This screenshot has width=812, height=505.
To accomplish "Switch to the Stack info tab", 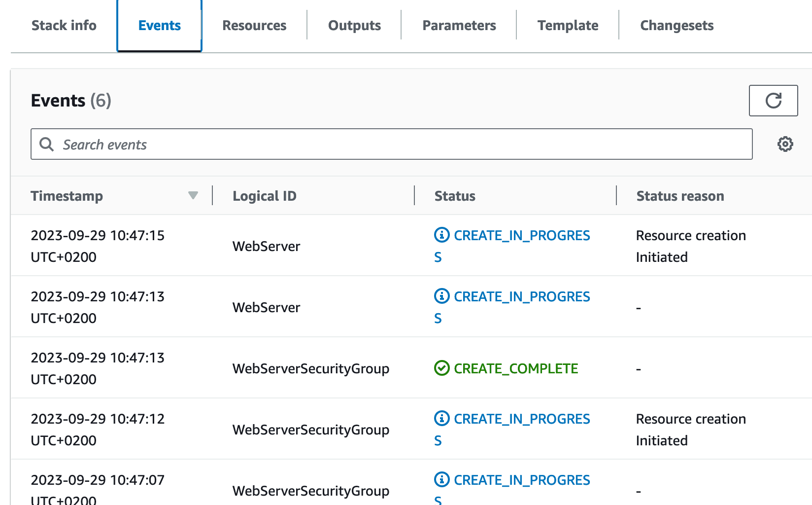I will [x=64, y=25].
